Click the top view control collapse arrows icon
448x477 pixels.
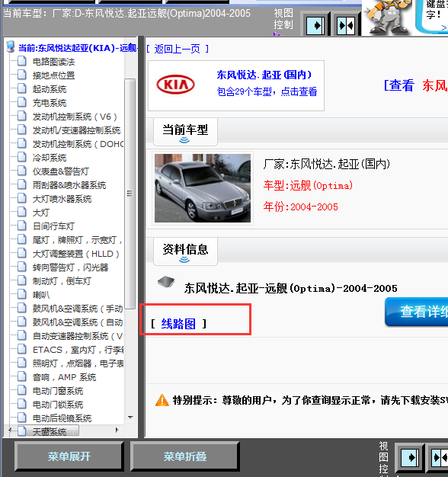(346, 25)
